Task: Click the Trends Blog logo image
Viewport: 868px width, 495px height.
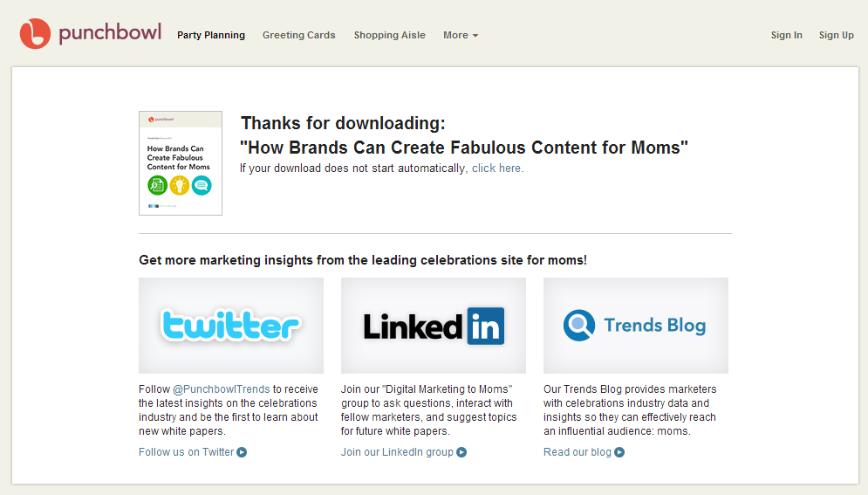Action: (x=635, y=326)
